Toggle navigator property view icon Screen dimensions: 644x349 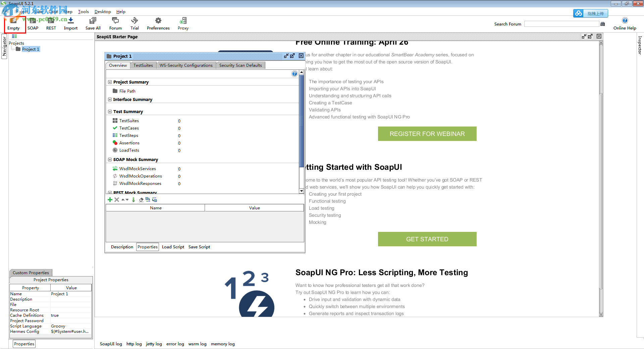point(14,36)
